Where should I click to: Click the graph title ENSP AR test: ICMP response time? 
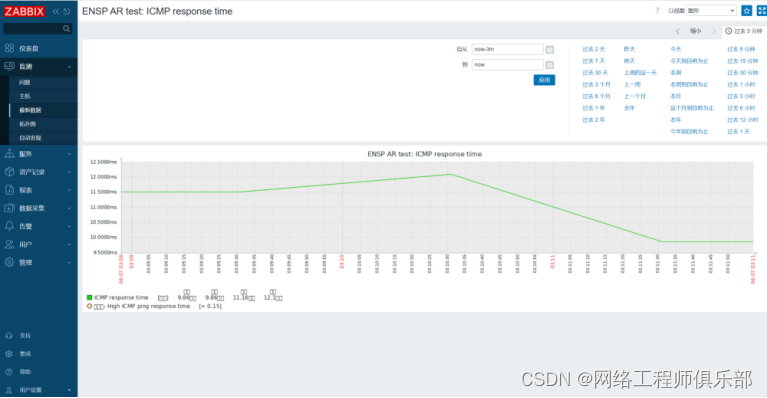click(x=425, y=154)
